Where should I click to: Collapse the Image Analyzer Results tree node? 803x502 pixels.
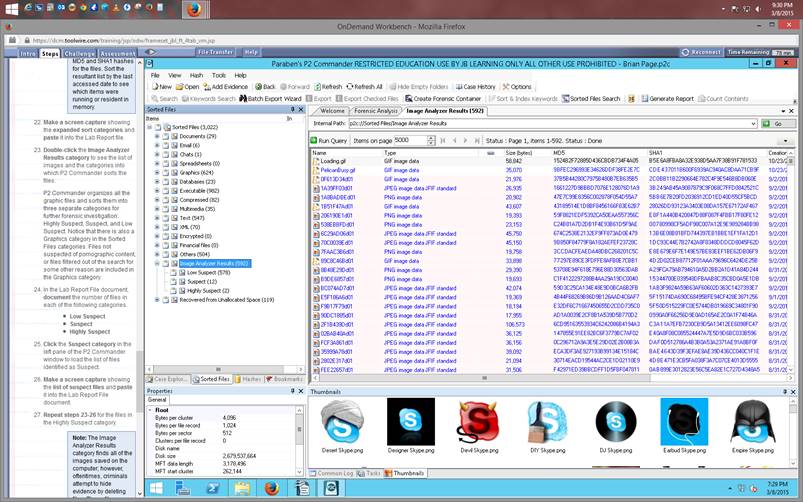pyautogui.click(x=157, y=263)
